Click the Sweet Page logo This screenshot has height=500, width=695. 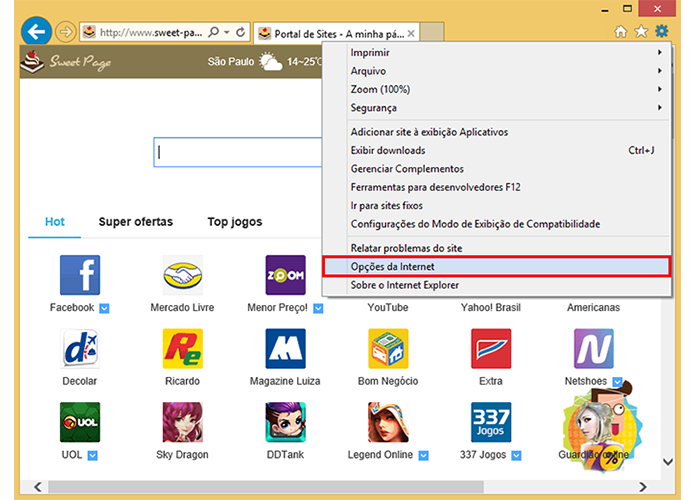66,62
